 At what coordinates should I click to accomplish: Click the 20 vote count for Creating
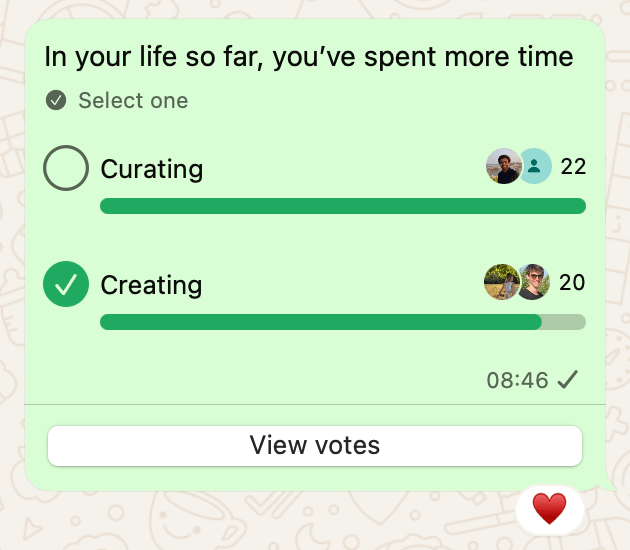572,283
